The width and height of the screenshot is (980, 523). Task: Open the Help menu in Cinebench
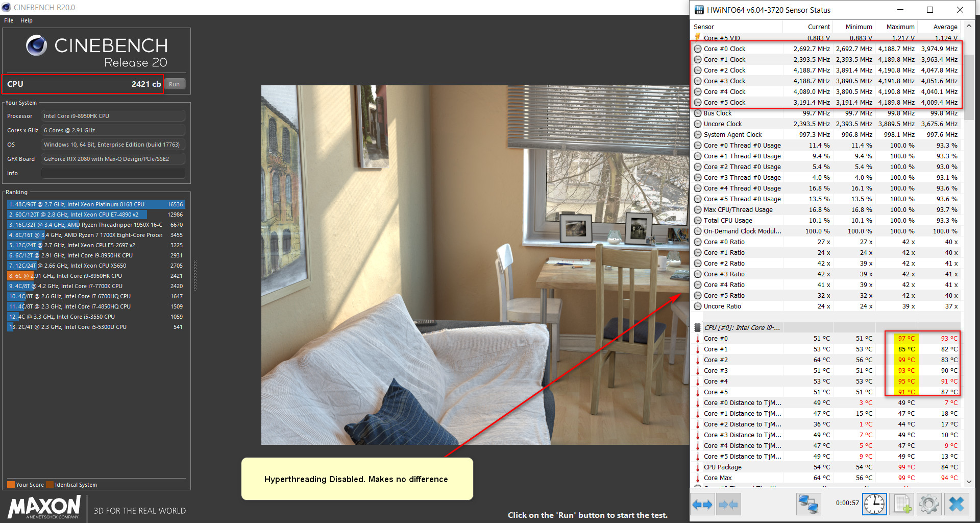(x=27, y=20)
